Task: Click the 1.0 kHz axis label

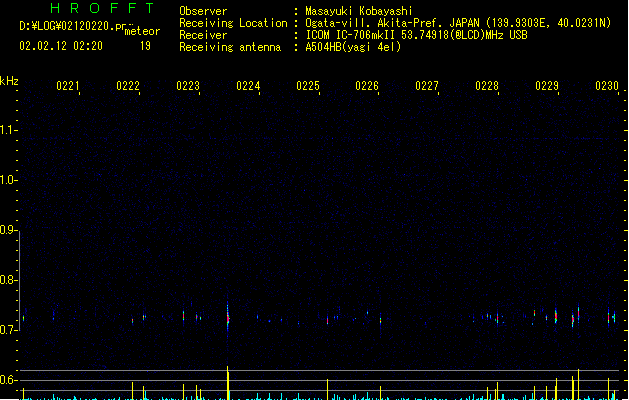Action: coord(8,180)
